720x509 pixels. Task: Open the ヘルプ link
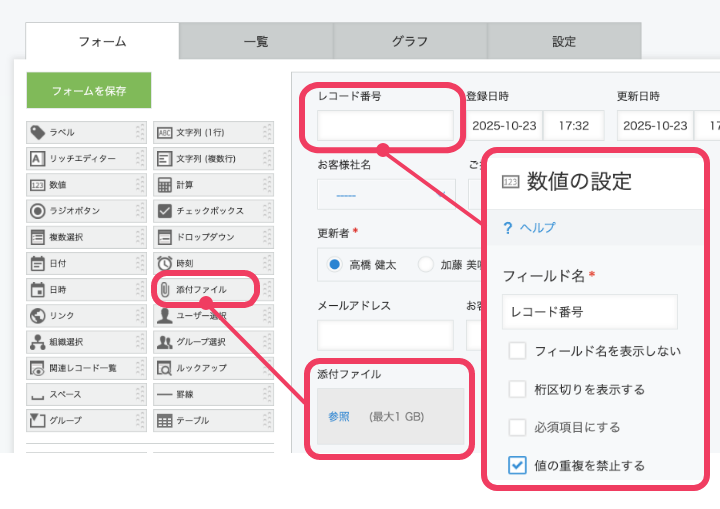537,228
